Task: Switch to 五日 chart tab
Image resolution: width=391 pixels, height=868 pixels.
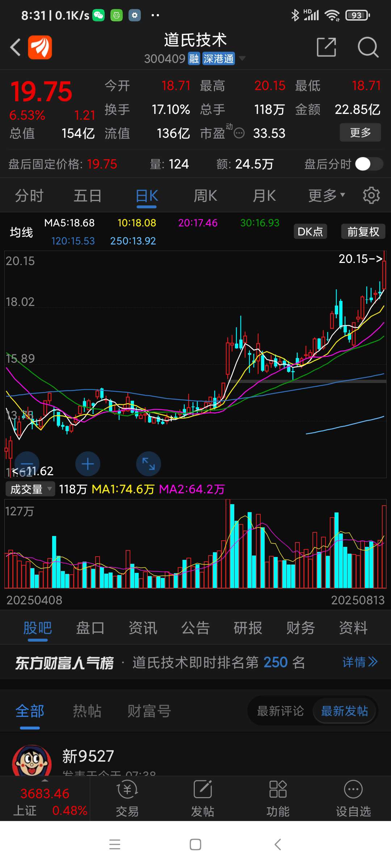Action: pyautogui.click(x=88, y=196)
